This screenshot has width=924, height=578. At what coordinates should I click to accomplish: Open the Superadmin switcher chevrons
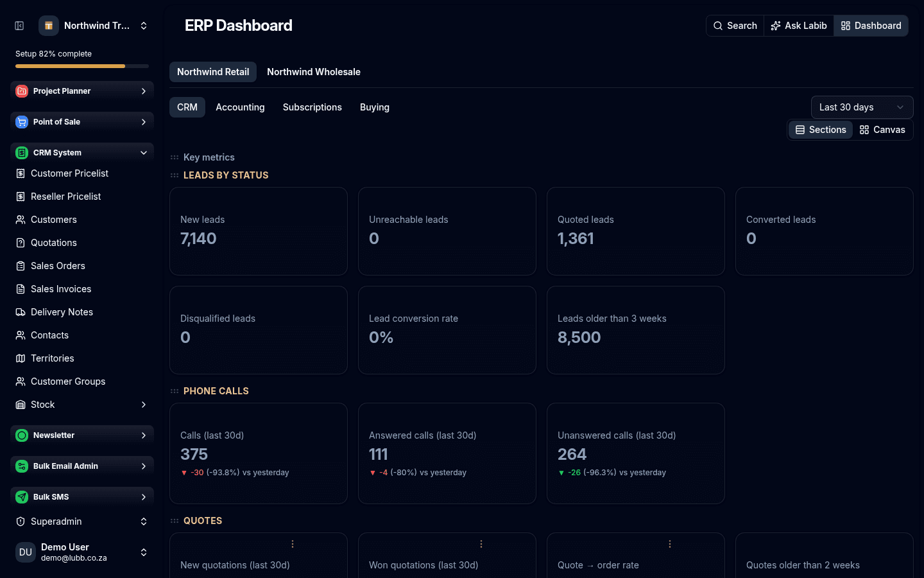144,521
